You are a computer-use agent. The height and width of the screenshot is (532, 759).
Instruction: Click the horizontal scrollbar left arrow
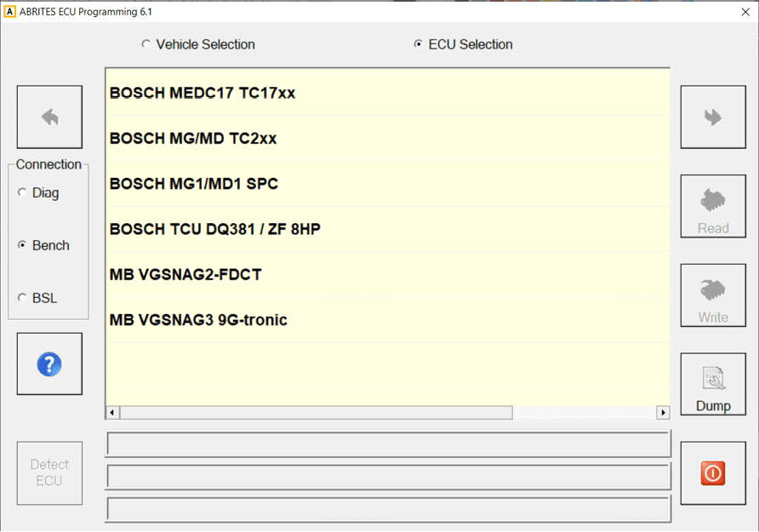coord(113,413)
